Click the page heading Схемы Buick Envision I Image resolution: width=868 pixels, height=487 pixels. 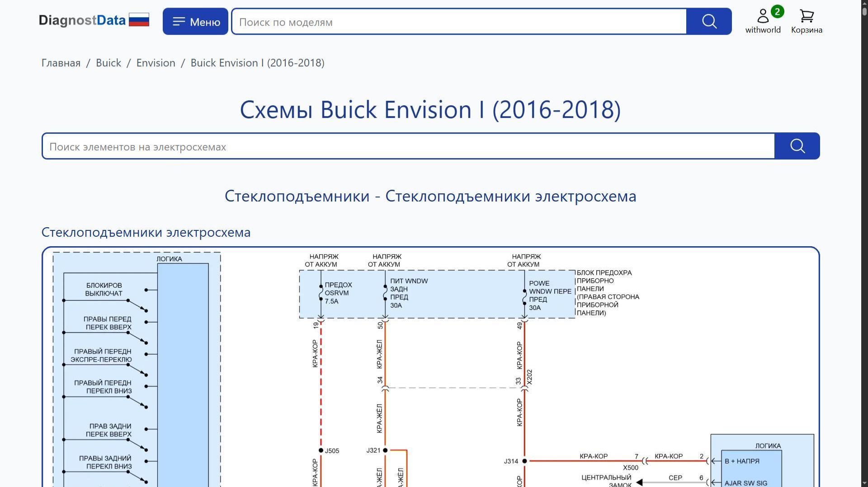[x=430, y=110]
